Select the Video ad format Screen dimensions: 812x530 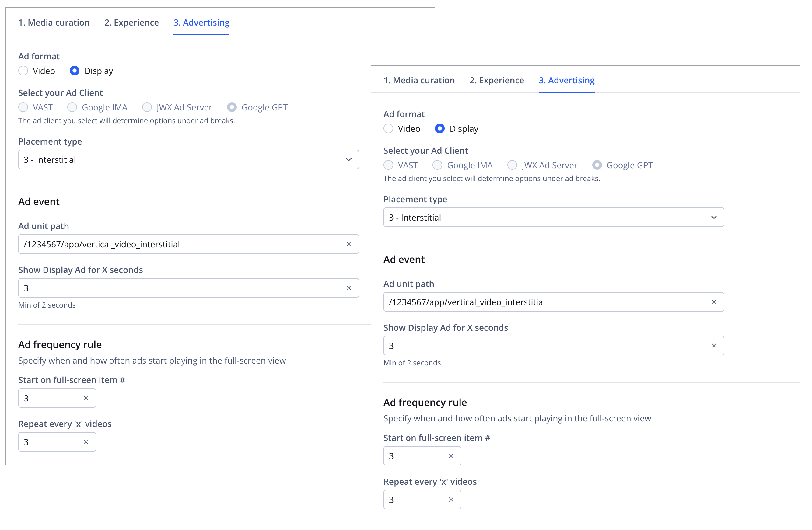tap(23, 71)
